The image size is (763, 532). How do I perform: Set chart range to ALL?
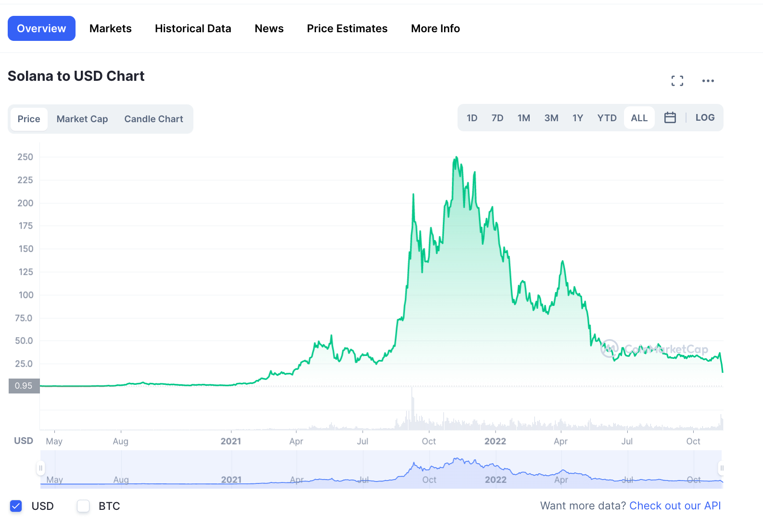639,118
